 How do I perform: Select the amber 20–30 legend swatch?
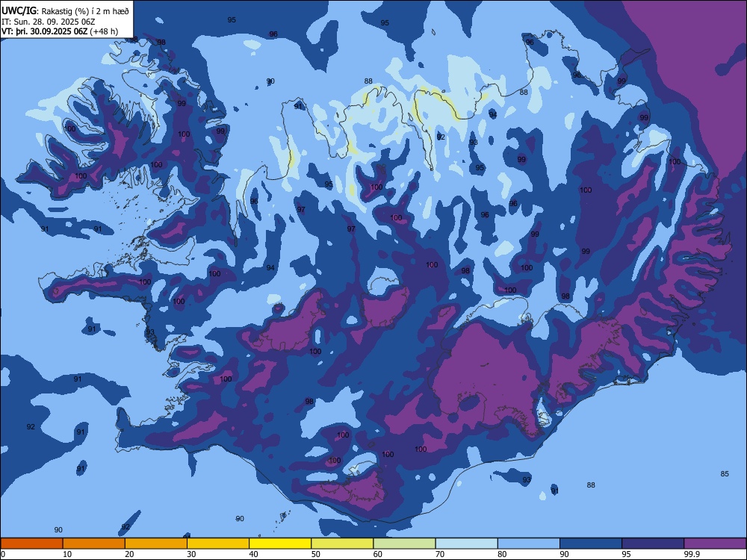[156, 544]
